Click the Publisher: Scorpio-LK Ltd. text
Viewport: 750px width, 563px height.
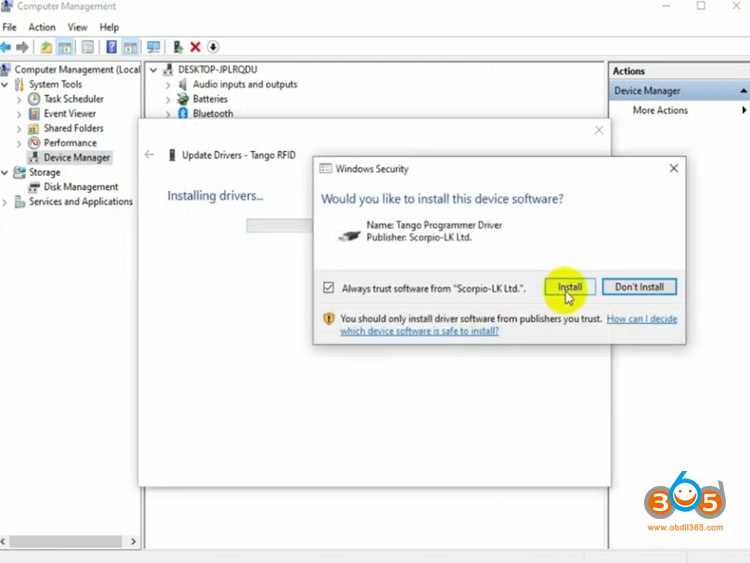pos(419,237)
